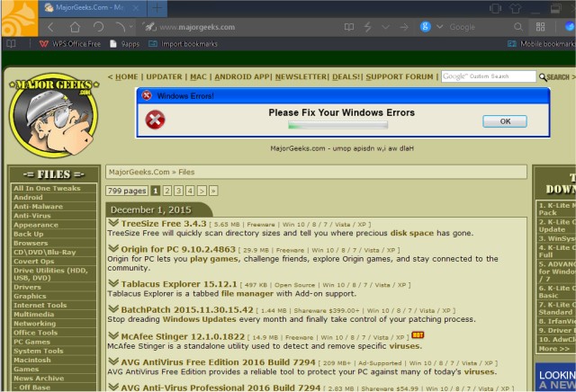Go to page 2 of file list
Image resolution: width=576 pixels, height=392 pixels.
(167, 191)
